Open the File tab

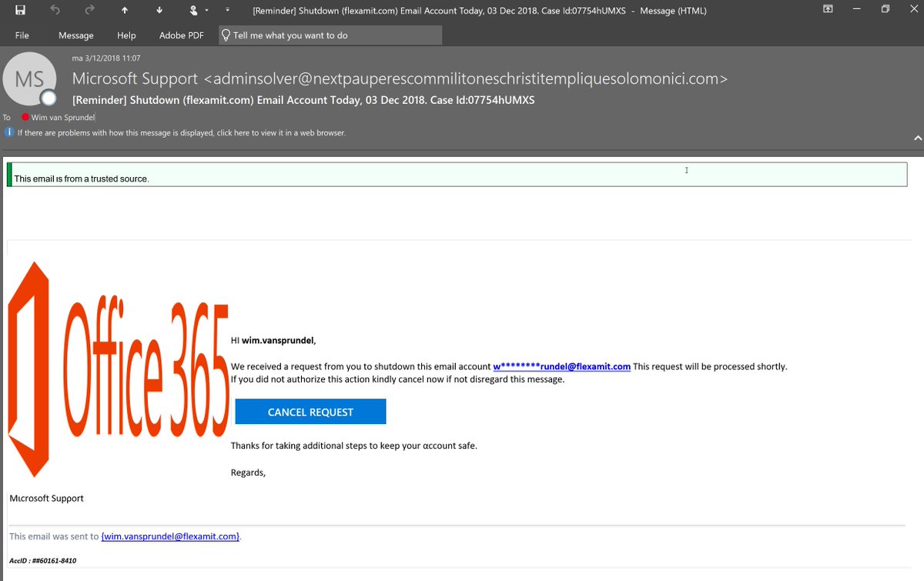click(22, 35)
